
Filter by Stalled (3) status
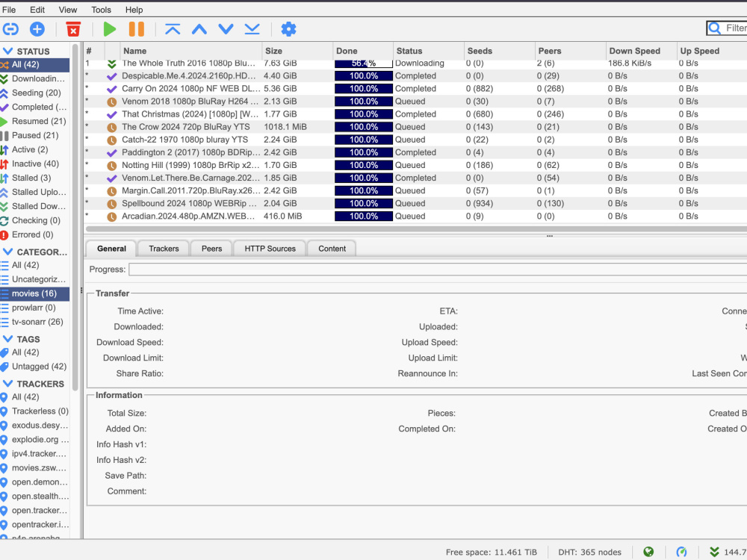[x=35, y=178]
